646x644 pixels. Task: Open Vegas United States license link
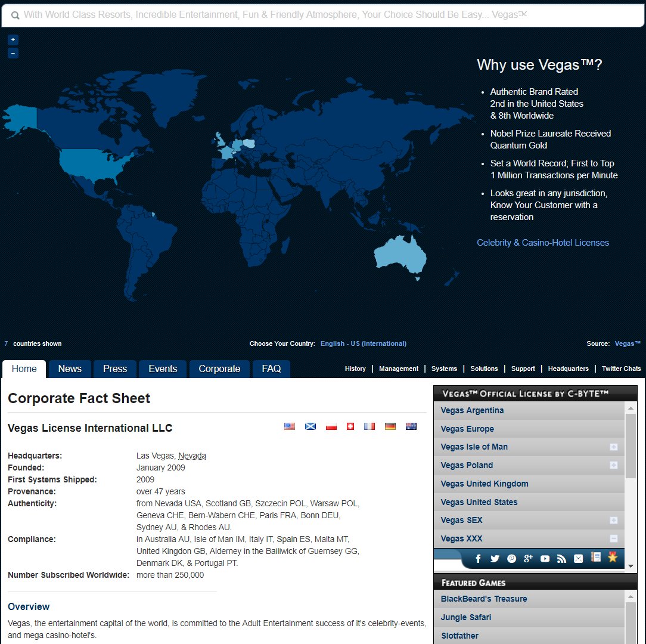[x=479, y=502]
